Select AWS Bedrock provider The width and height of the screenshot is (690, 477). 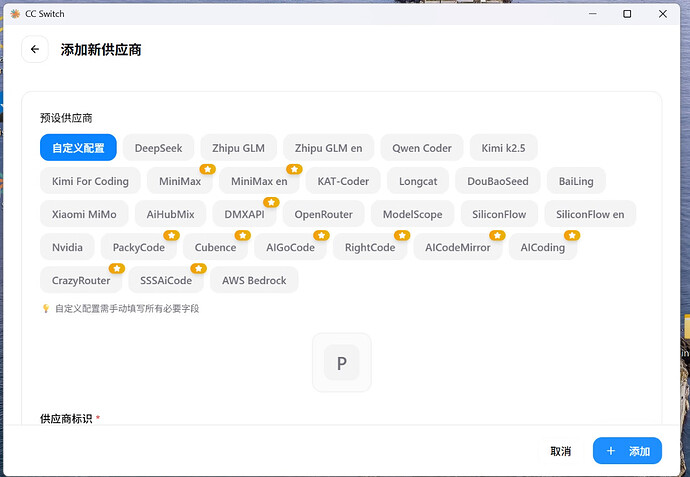point(254,280)
